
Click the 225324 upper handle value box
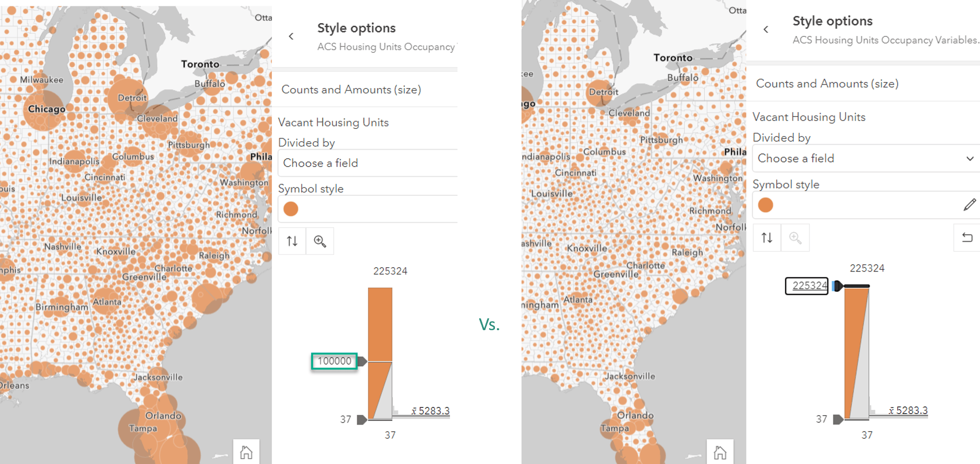tap(807, 286)
